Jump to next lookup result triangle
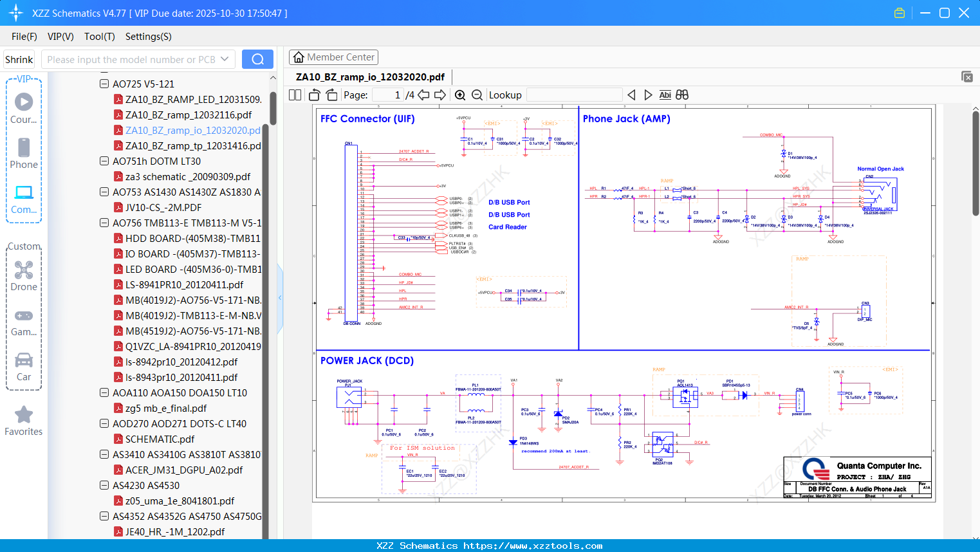The height and width of the screenshot is (552, 980). click(x=648, y=95)
